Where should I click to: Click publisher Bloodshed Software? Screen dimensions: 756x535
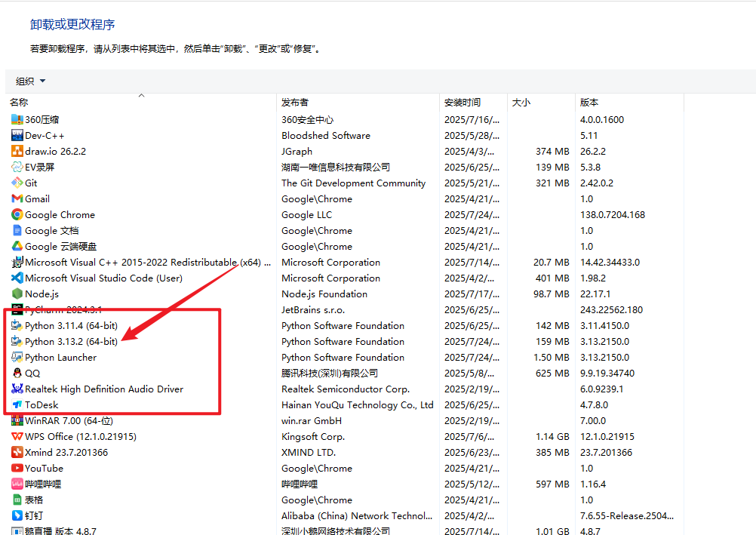[x=326, y=136]
